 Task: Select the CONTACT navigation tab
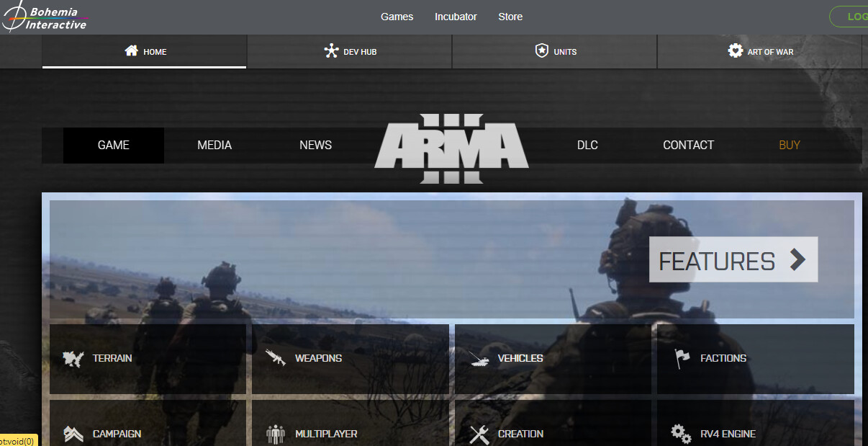688,146
